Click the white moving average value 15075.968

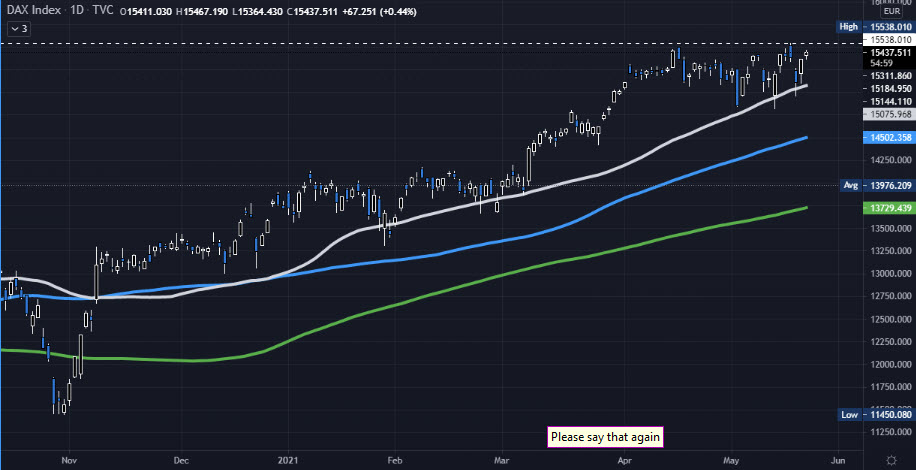[888, 115]
